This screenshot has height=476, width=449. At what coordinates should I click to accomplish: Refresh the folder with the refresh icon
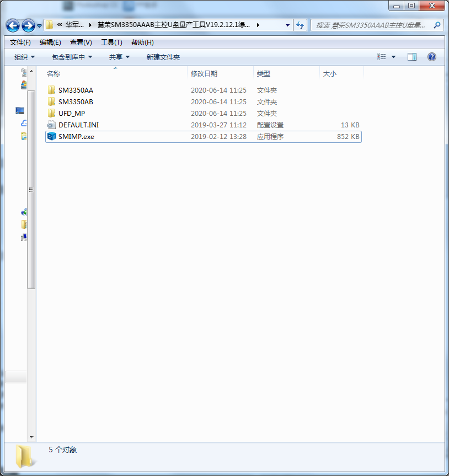pos(300,25)
